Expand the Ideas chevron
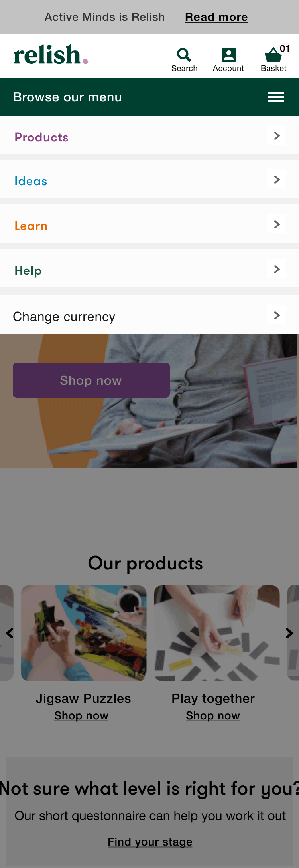299x868 pixels. 277,180
